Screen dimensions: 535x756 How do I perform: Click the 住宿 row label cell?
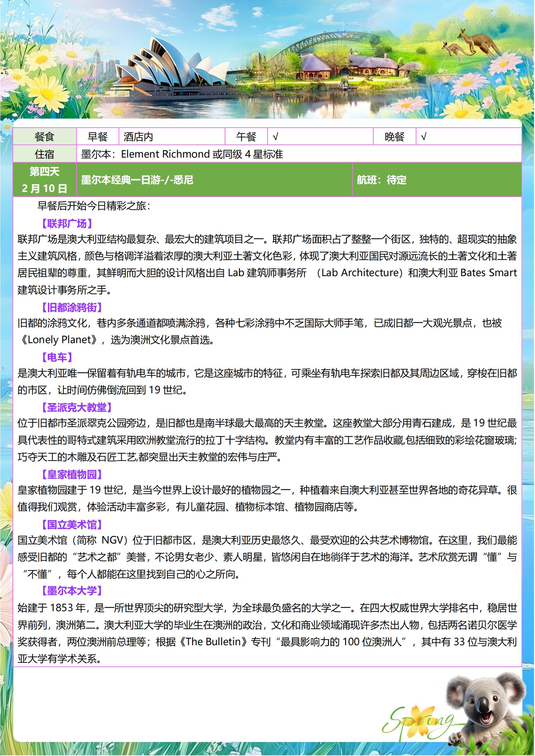45,154
